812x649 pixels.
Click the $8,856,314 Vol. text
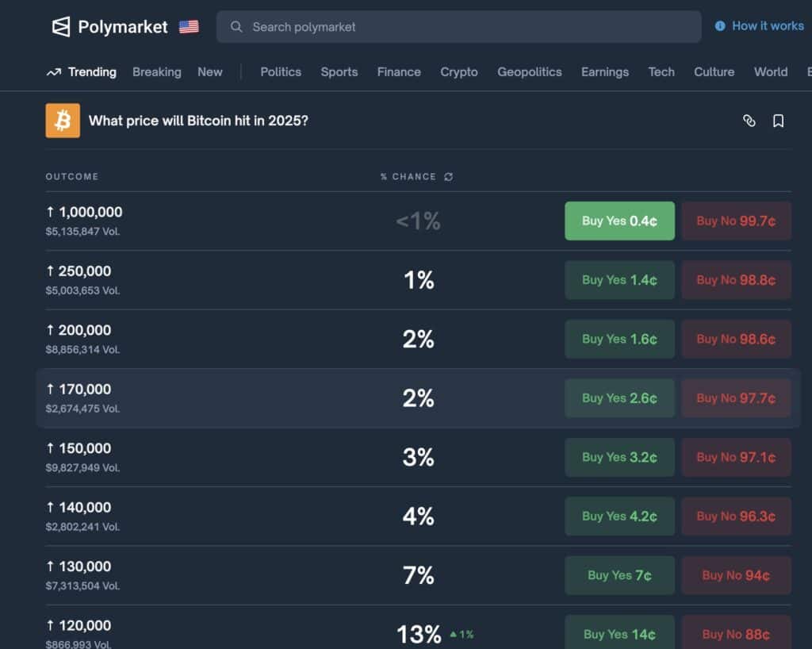coord(82,350)
